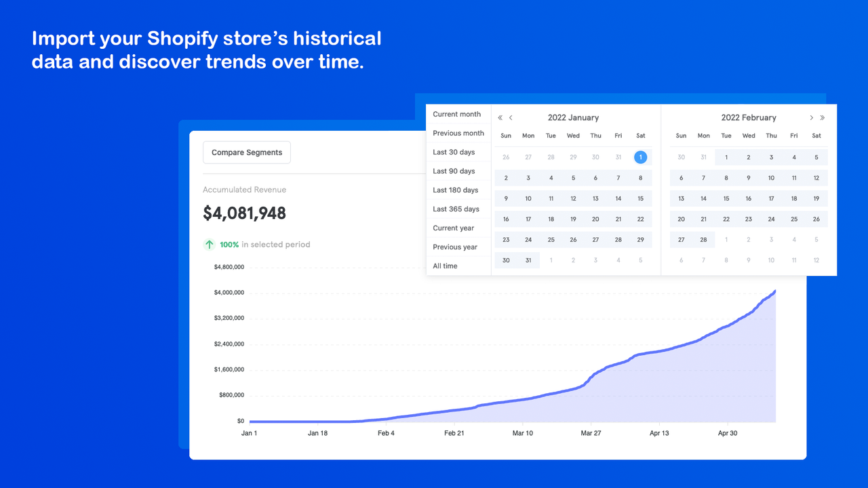The height and width of the screenshot is (488, 868).
Task: Select February 14 date cell
Action: coord(704,199)
